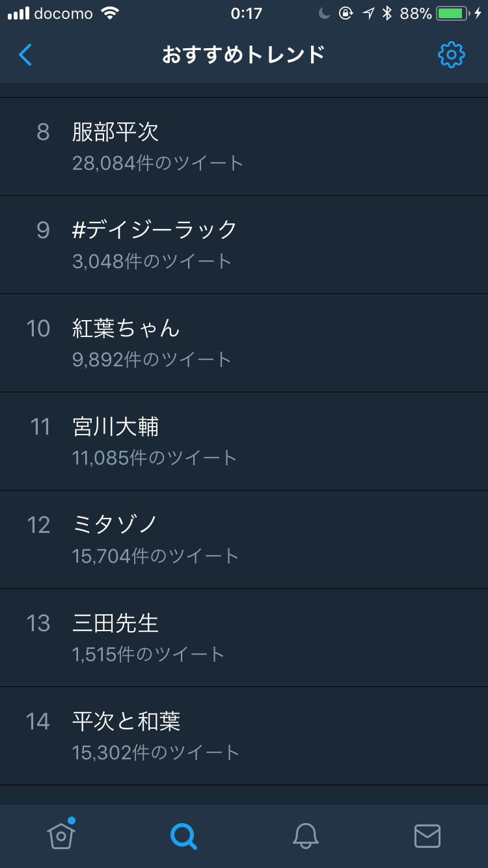Tap the back arrow icon
Screen dimensions: 488x868
click(25, 55)
